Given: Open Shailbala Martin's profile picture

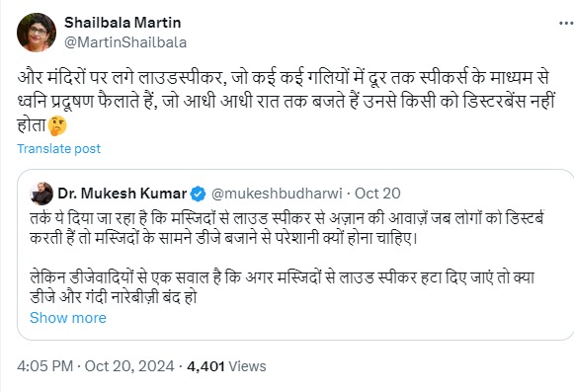Looking at the screenshot, I should [37, 33].
